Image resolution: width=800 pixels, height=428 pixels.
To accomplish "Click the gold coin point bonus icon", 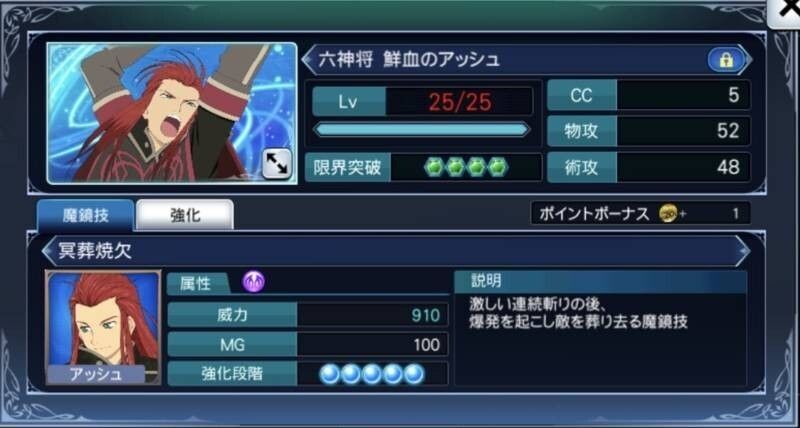I will tap(668, 214).
